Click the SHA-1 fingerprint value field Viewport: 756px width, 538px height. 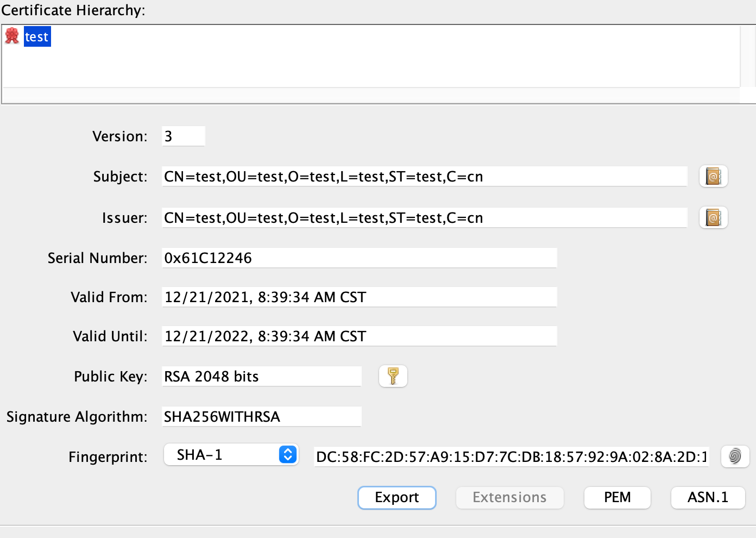point(511,456)
